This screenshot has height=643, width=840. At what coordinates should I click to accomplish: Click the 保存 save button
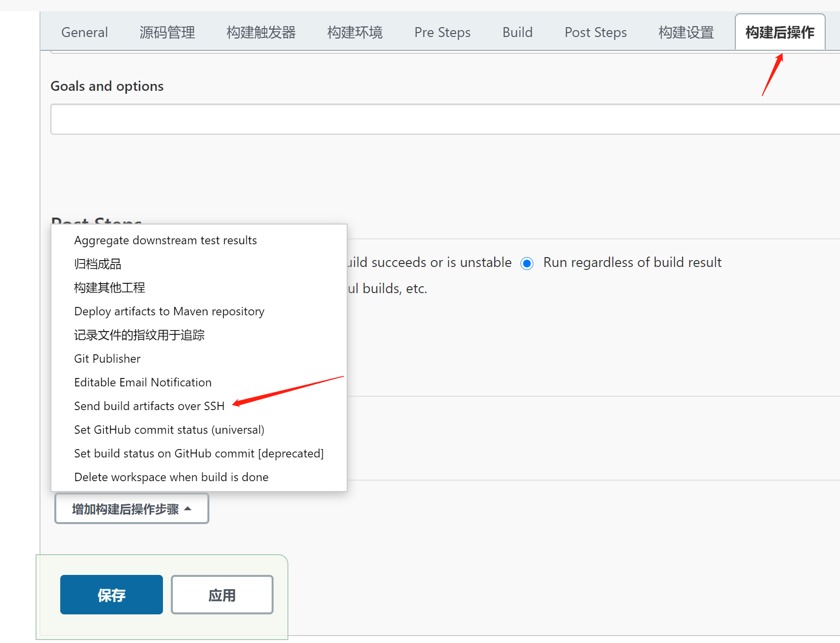point(112,595)
